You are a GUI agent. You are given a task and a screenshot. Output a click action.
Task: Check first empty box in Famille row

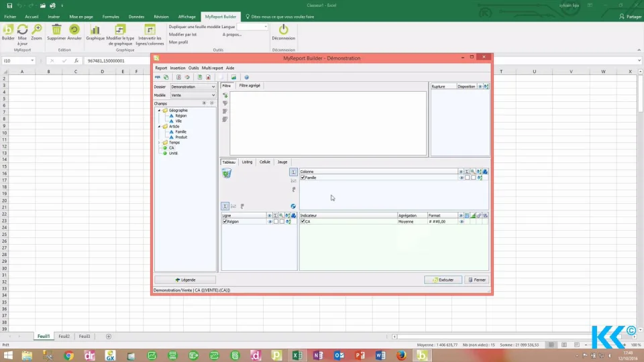468,178
